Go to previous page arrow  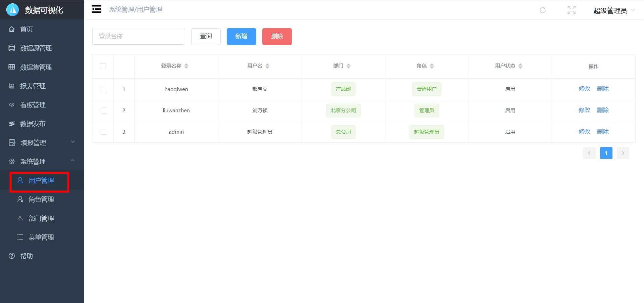click(x=589, y=153)
